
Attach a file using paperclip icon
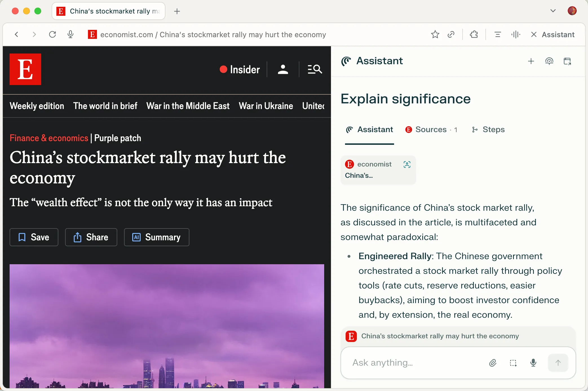click(493, 363)
